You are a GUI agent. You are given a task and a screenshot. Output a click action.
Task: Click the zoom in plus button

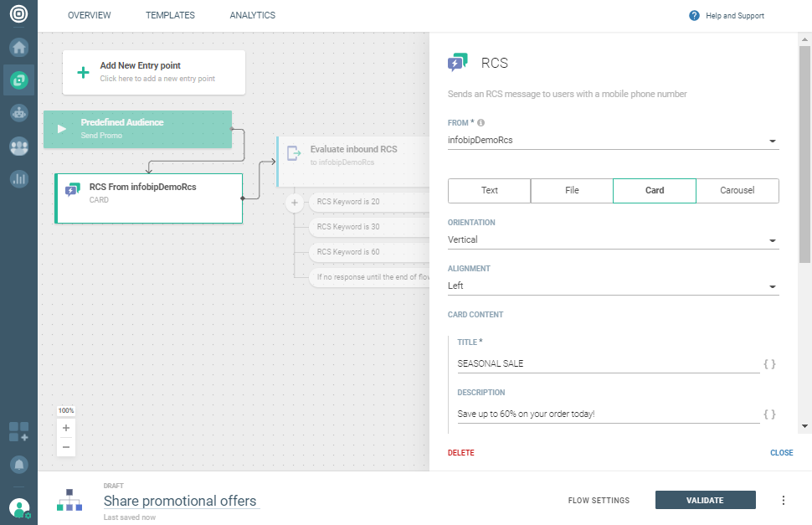point(66,428)
